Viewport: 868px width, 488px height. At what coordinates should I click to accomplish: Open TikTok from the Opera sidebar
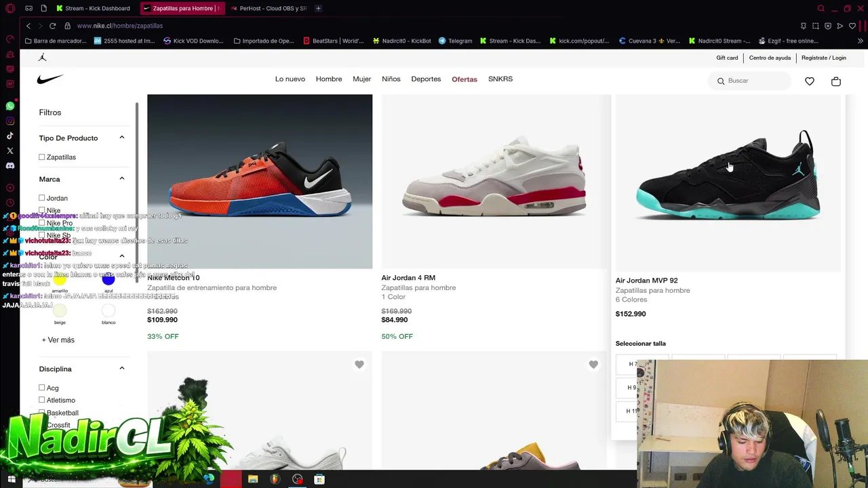point(9,136)
